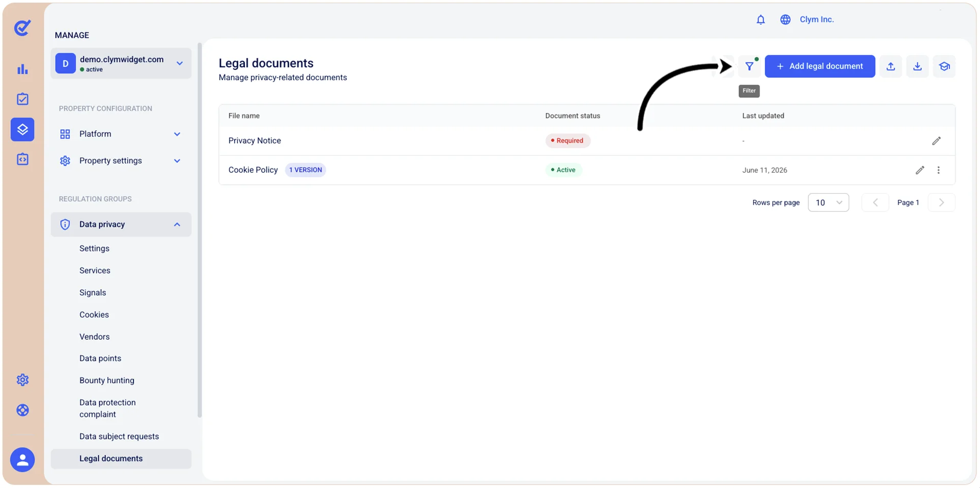980x488 pixels.
Task: Click the upload documents icon
Action: (x=891, y=66)
